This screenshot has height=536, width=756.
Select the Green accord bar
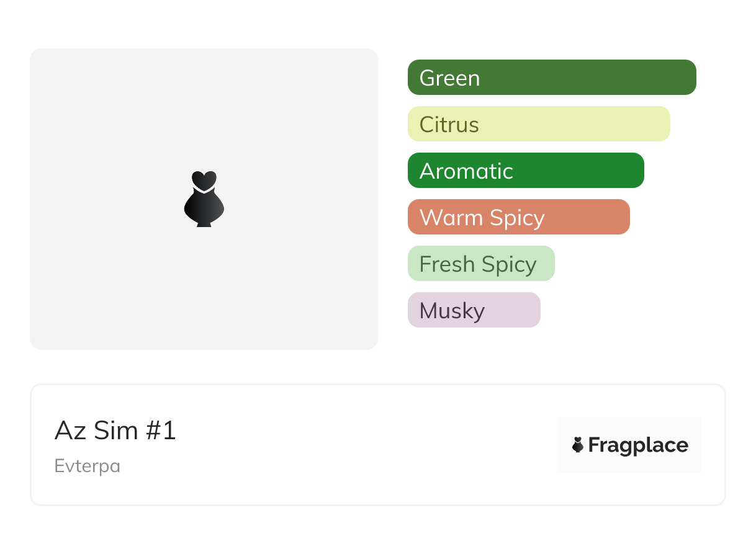point(552,78)
